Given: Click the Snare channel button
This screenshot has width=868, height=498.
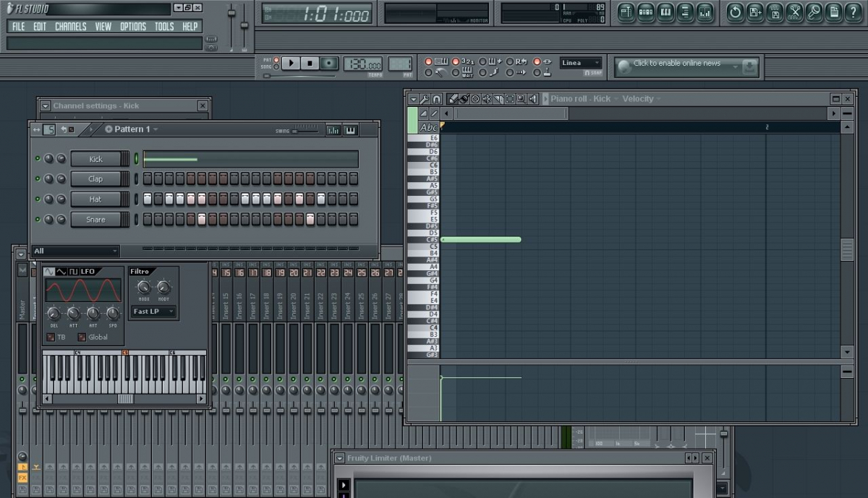Looking at the screenshot, I should [x=95, y=220].
